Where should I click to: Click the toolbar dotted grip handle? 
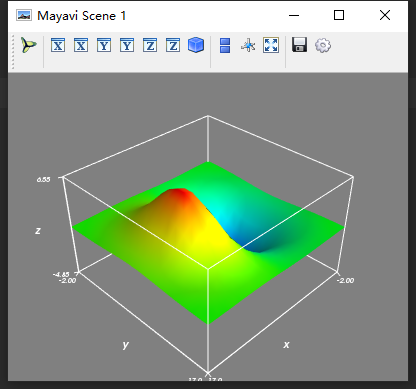click(x=13, y=52)
